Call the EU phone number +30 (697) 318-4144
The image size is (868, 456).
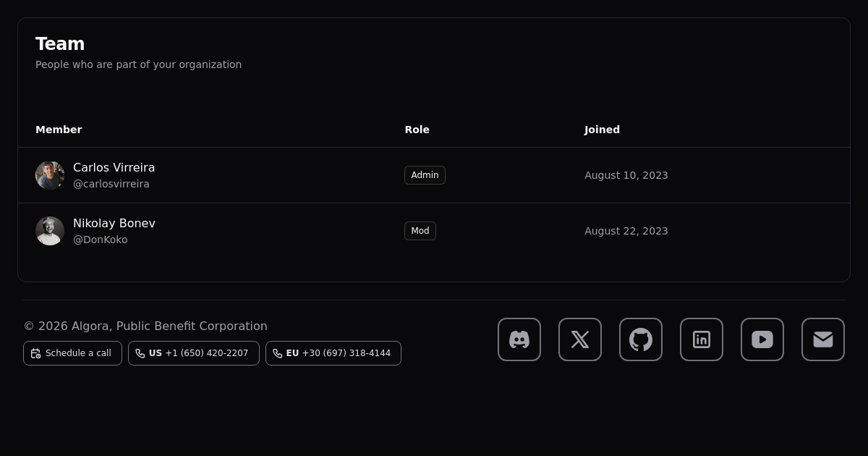click(x=333, y=353)
